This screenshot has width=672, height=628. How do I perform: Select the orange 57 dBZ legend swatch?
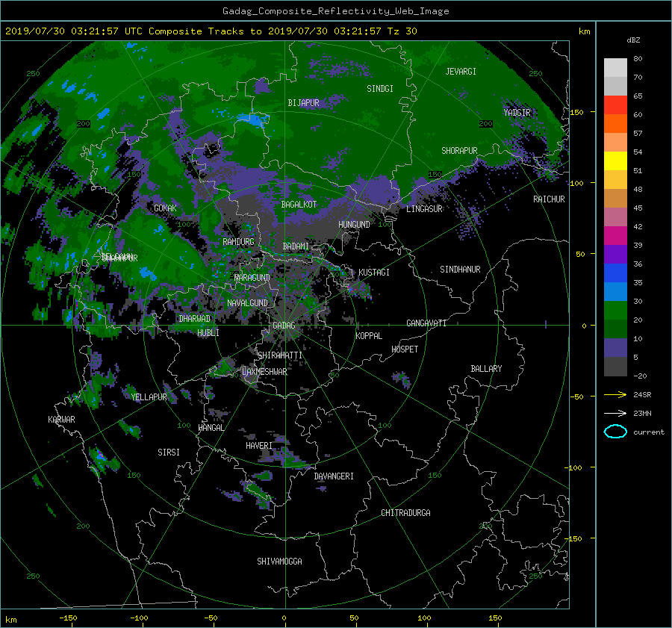coord(615,123)
